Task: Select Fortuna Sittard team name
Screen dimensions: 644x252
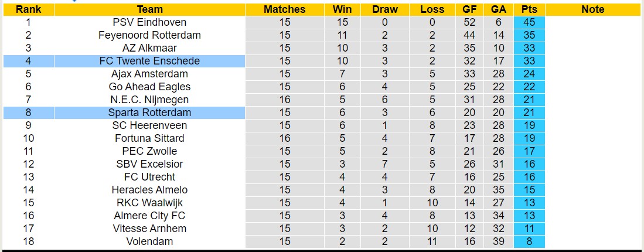Action: (149, 138)
